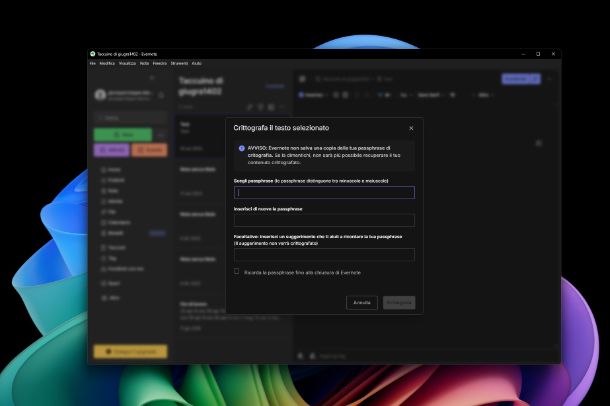Open the account profile avatar
The image size is (610, 406).
(100, 94)
